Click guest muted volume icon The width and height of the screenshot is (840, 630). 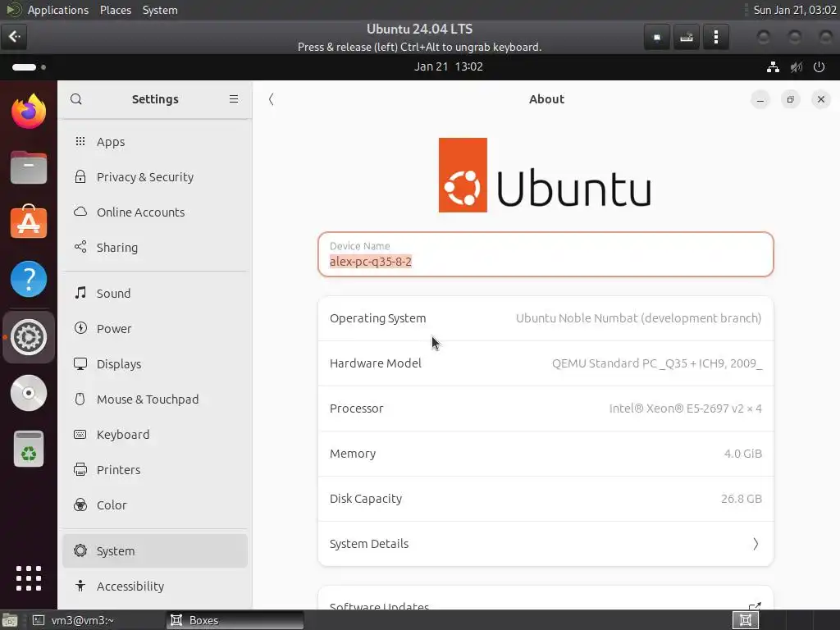pyautogui.click(x=796, y=67)
